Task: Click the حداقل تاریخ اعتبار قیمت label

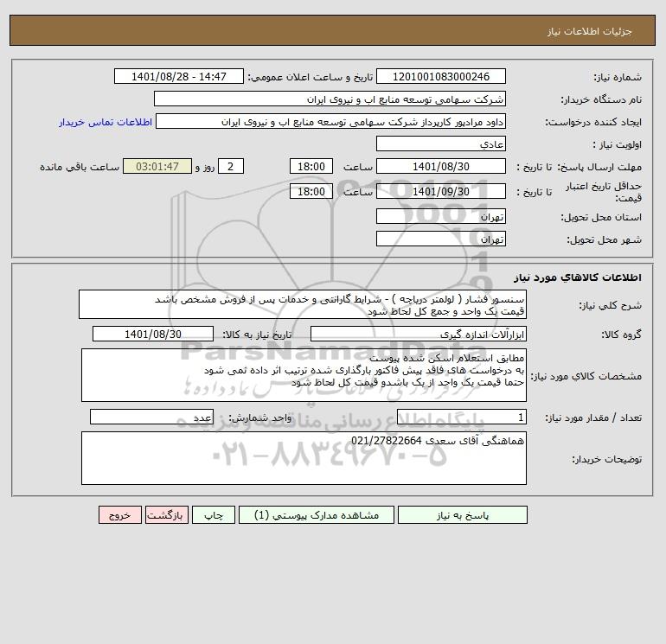Action: click(603, 192)
